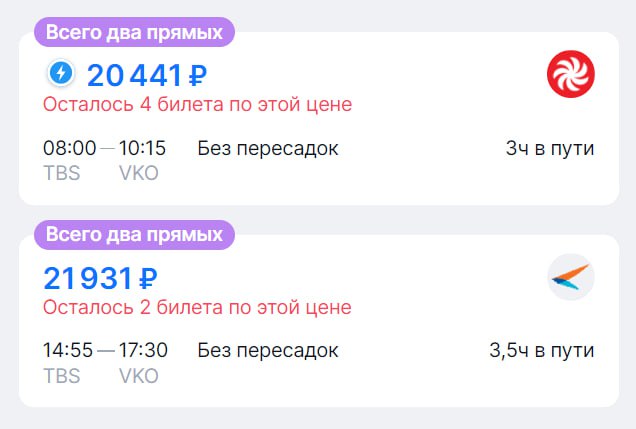
Task: Click 'Без пересадок' on the first flight
Action: pyautogui.click(x=268, y=149)
